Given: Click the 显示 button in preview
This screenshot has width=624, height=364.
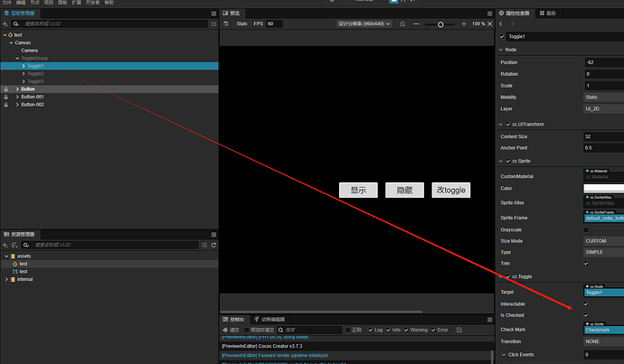Looking at the screenshot, I should tap(358, 191).
